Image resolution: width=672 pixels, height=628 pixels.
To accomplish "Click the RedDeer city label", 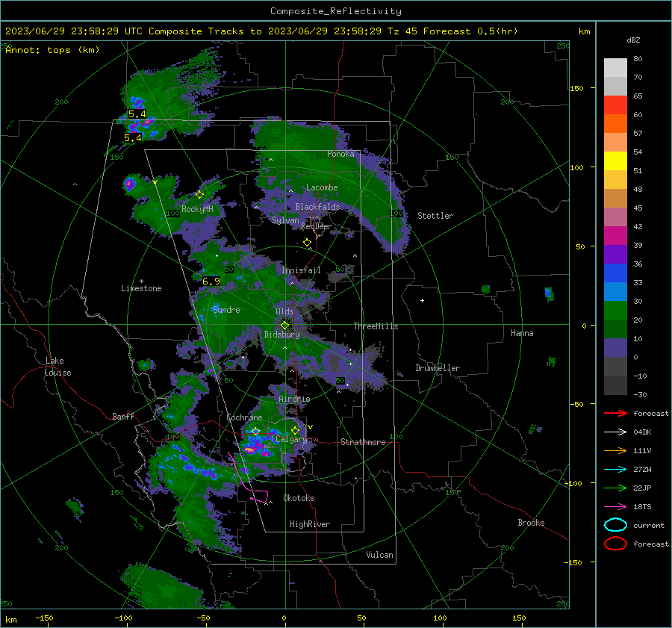I will coord(317,226).
